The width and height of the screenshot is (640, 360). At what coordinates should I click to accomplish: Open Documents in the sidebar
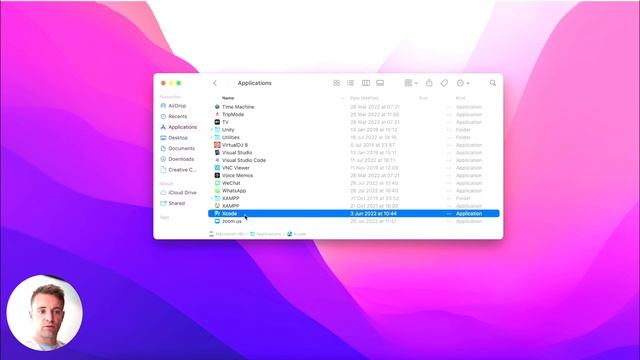[x=178, y=148]
